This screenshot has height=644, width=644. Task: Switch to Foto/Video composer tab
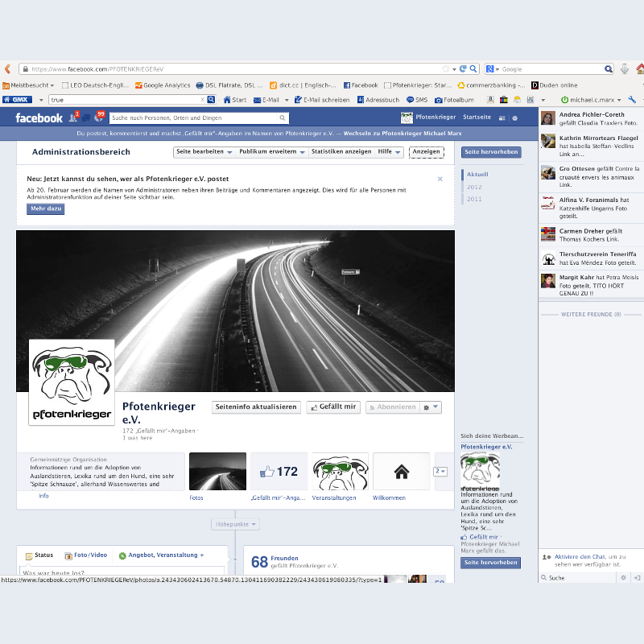pos(86,555)
